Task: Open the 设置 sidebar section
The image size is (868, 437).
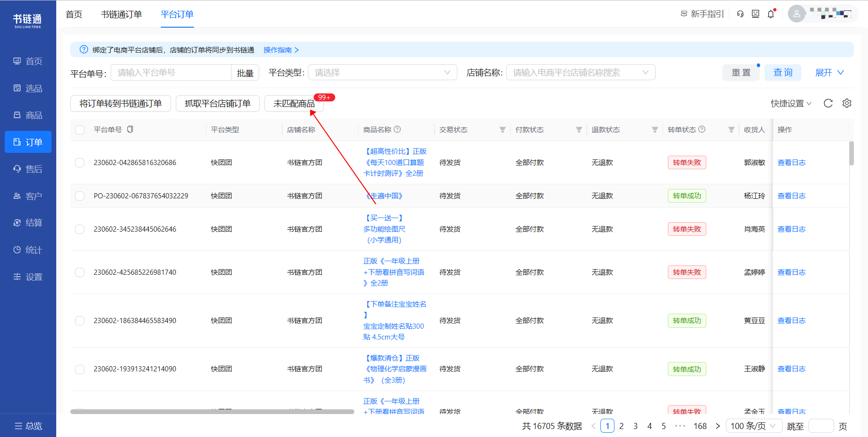Action: point(28,277)
